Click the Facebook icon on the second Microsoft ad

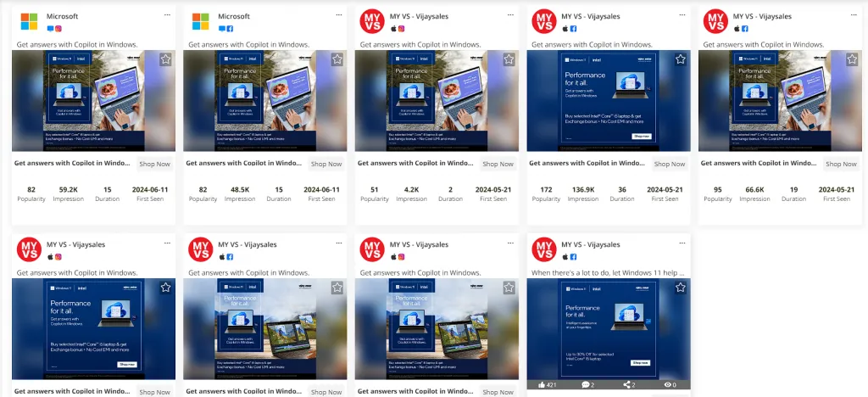coord(230,29)
